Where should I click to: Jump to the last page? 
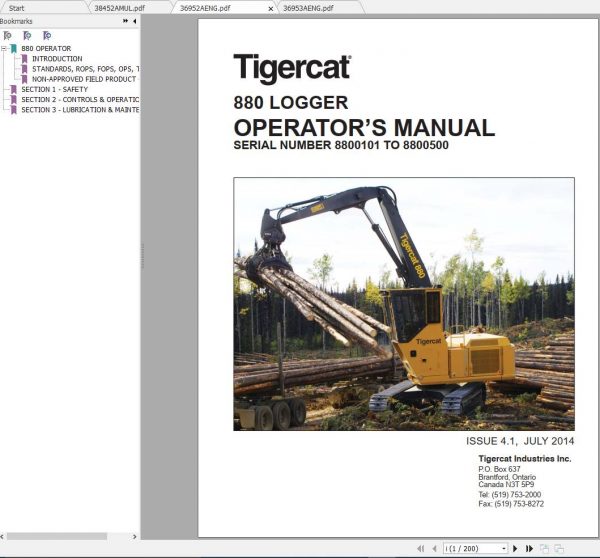(x=529, y=548)
